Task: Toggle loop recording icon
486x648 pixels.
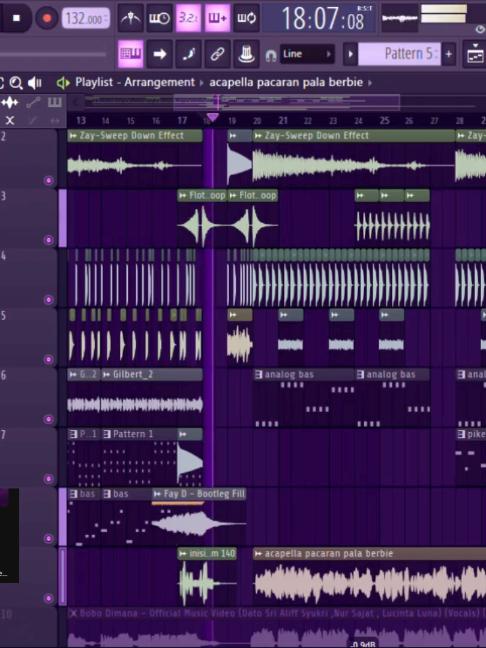Action: 246,18
